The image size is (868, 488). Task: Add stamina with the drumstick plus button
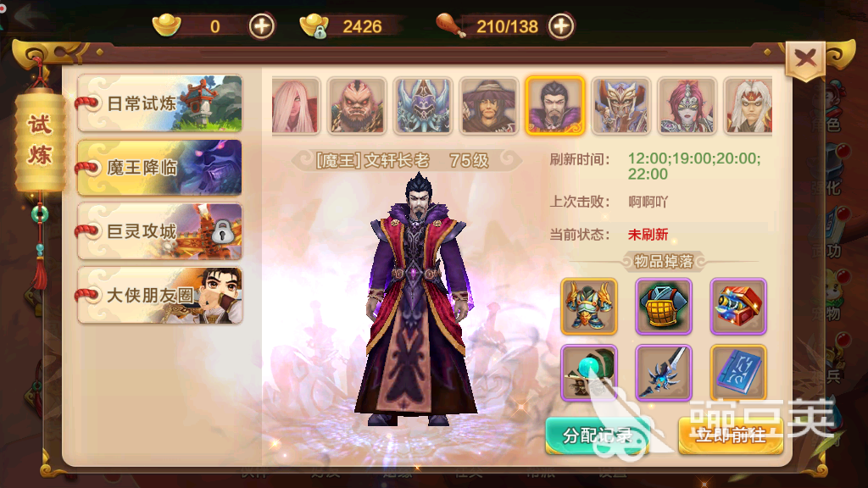pyautogui.click(x=561, y=26)
